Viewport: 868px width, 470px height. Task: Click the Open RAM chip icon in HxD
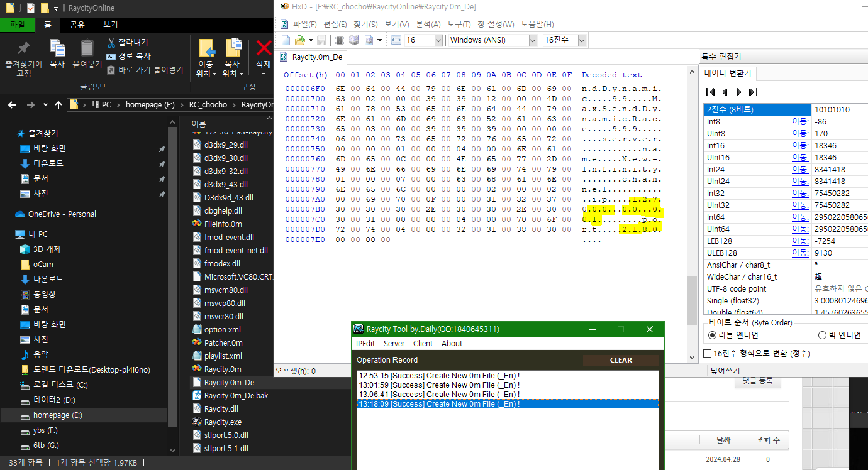point(339,40)
